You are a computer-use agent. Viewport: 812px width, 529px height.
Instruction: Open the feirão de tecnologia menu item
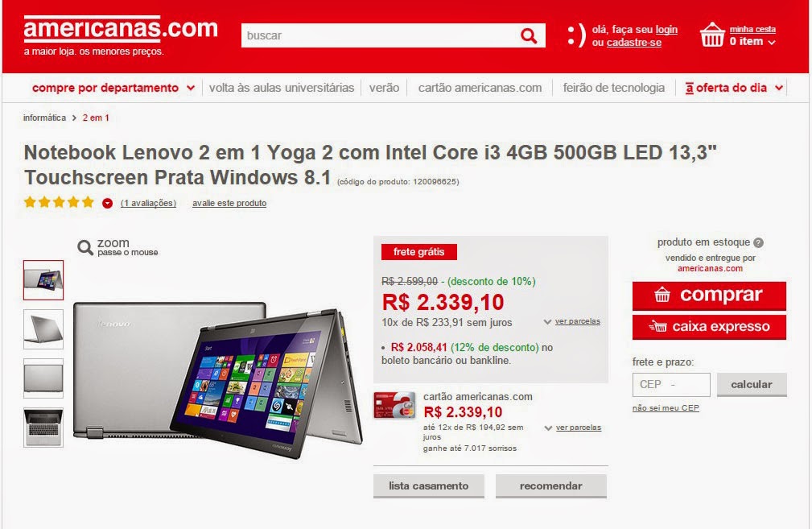pos(614,88)
